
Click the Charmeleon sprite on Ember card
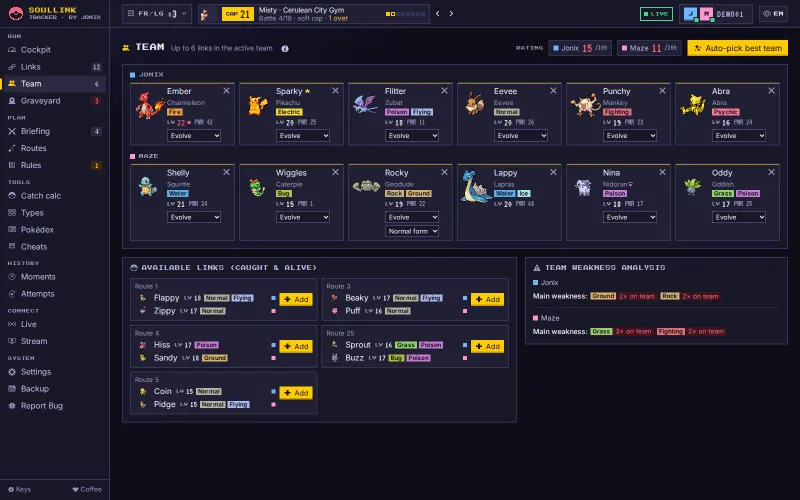click(x=149, y=105)
